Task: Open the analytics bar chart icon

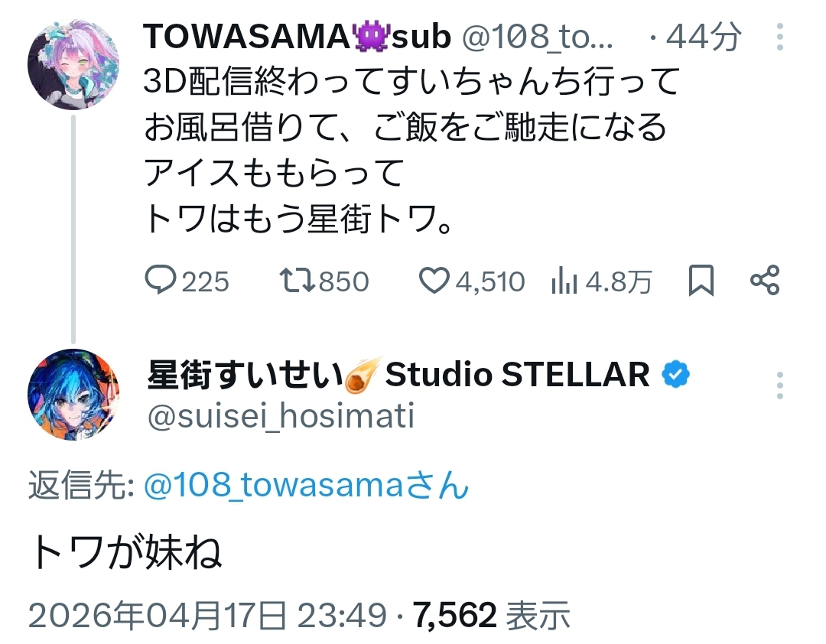Action: [564, 281]
